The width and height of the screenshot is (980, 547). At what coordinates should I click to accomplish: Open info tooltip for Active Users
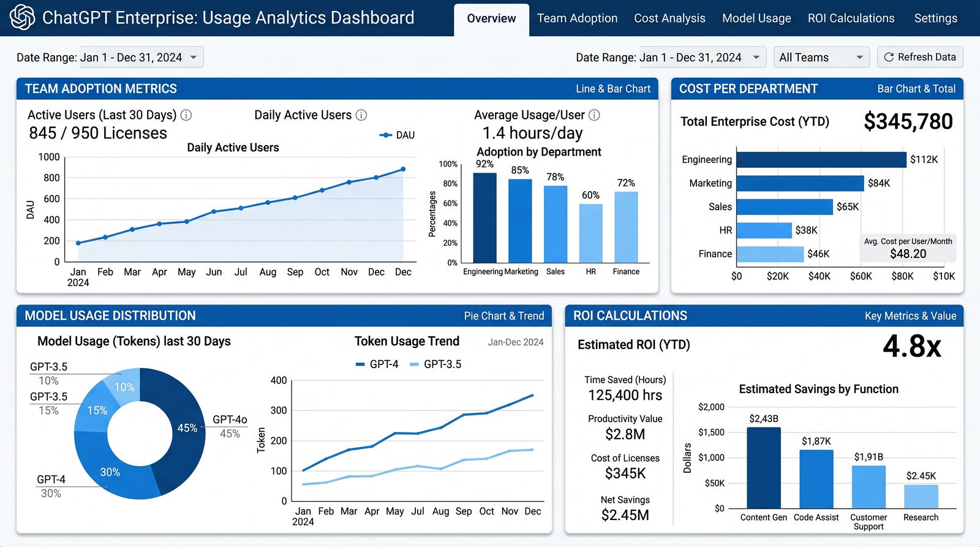tap(186, 115)
